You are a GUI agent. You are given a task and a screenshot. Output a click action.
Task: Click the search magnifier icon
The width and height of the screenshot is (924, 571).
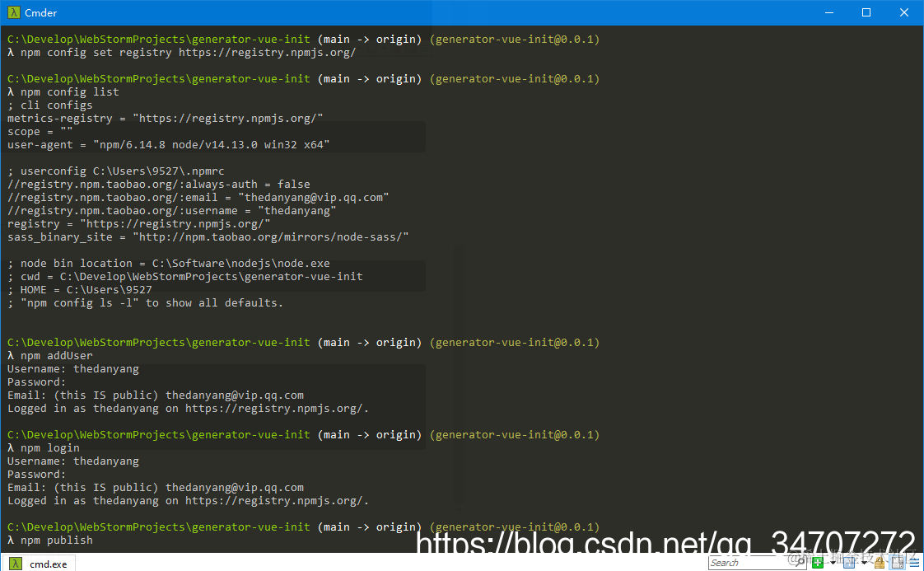tap(800, 562)
